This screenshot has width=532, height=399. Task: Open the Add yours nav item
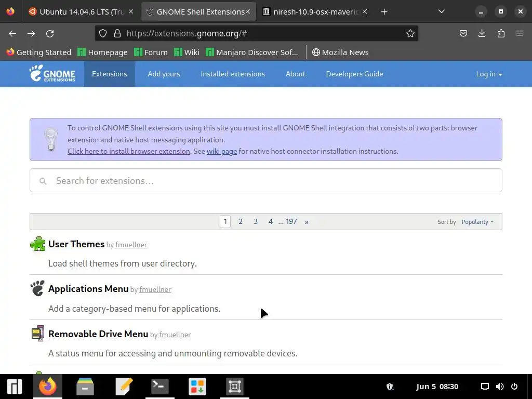(x=164, y=74)
